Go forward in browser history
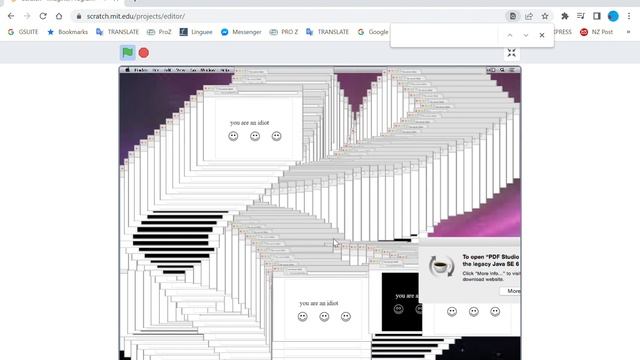 pyautogui.click(x=27, y=16)
